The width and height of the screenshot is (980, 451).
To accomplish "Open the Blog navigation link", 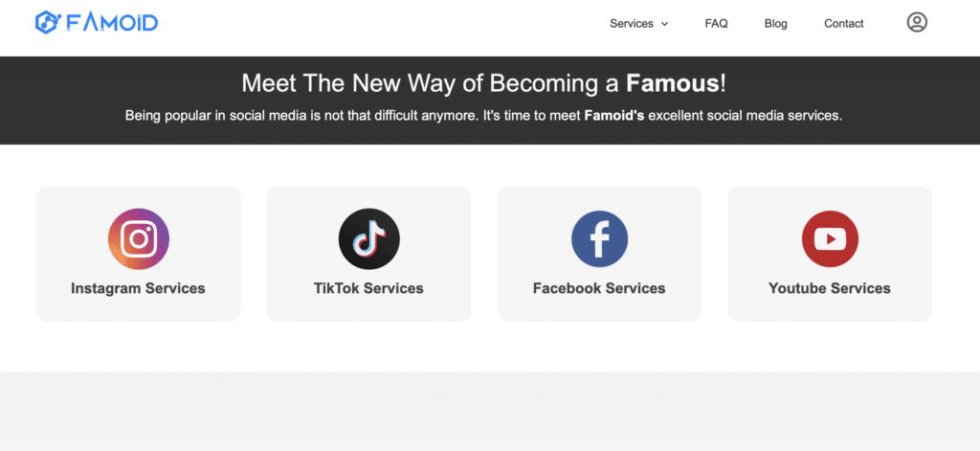I will [x=775, y=24].
